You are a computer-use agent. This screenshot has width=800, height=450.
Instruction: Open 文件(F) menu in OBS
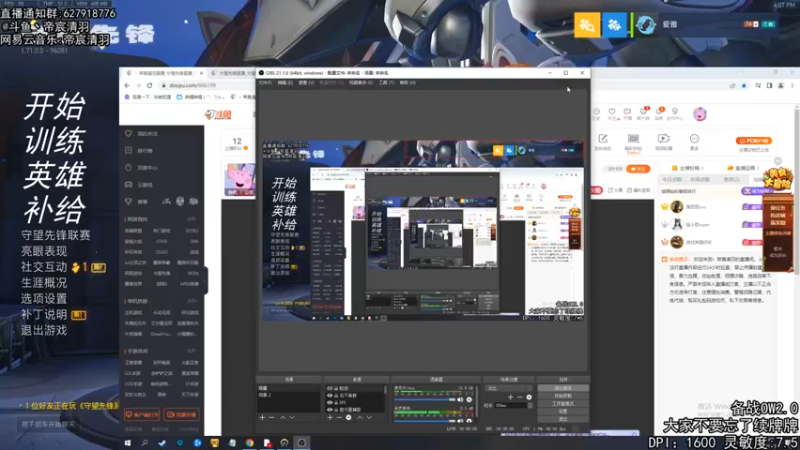[x=265, y=82]
